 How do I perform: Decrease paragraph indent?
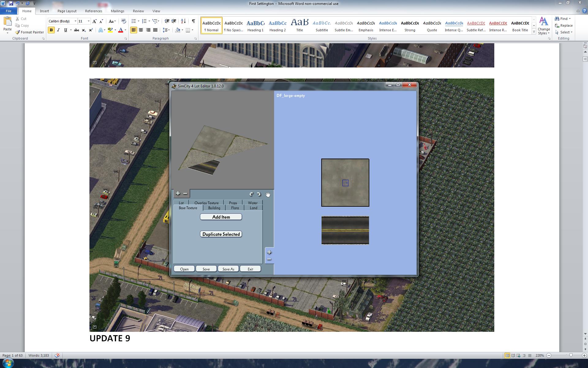pos(167,21)
